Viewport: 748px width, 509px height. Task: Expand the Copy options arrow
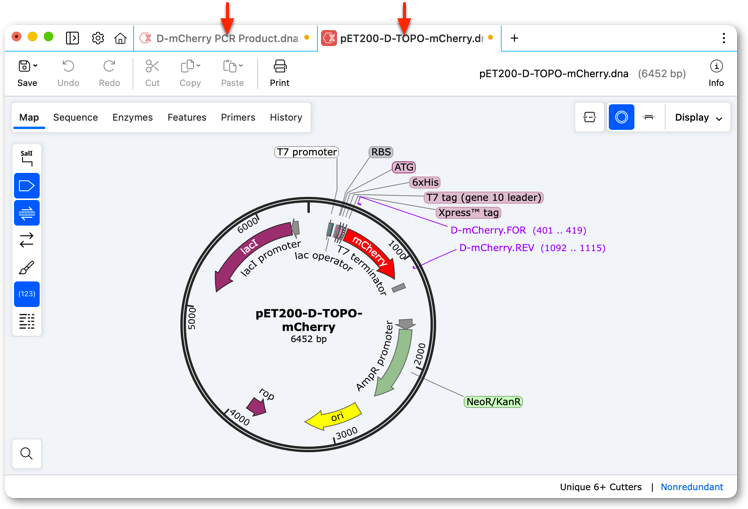point(198,66)
